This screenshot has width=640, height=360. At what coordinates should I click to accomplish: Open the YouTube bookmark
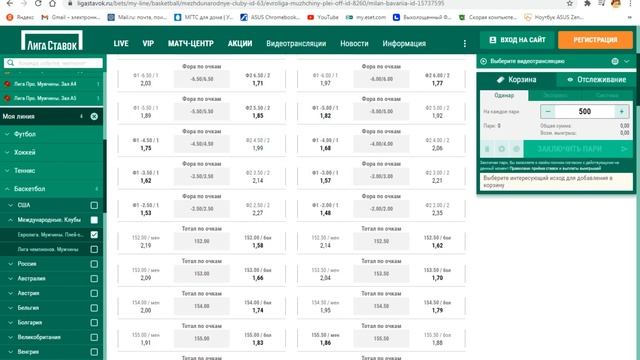(323, 17)
